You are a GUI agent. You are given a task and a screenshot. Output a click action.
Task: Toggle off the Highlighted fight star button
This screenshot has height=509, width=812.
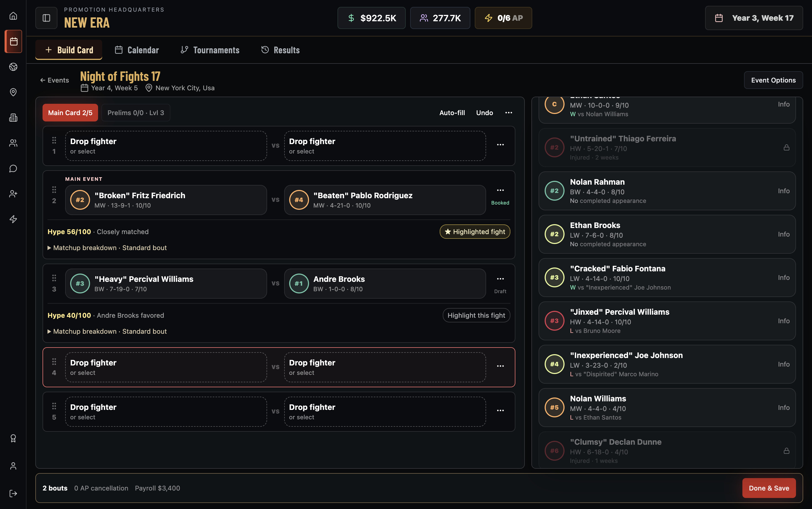pyautogui.click(x=475, y=232)
